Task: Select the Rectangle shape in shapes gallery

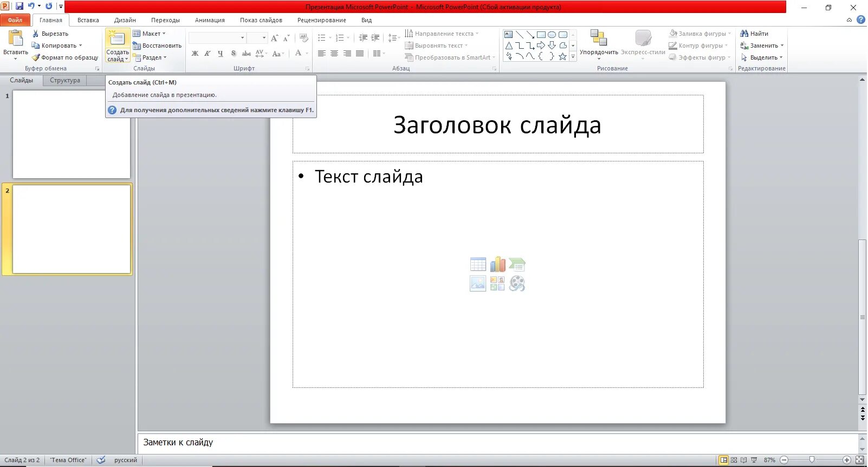Action: pyautogui.click(x=541, y=35)
